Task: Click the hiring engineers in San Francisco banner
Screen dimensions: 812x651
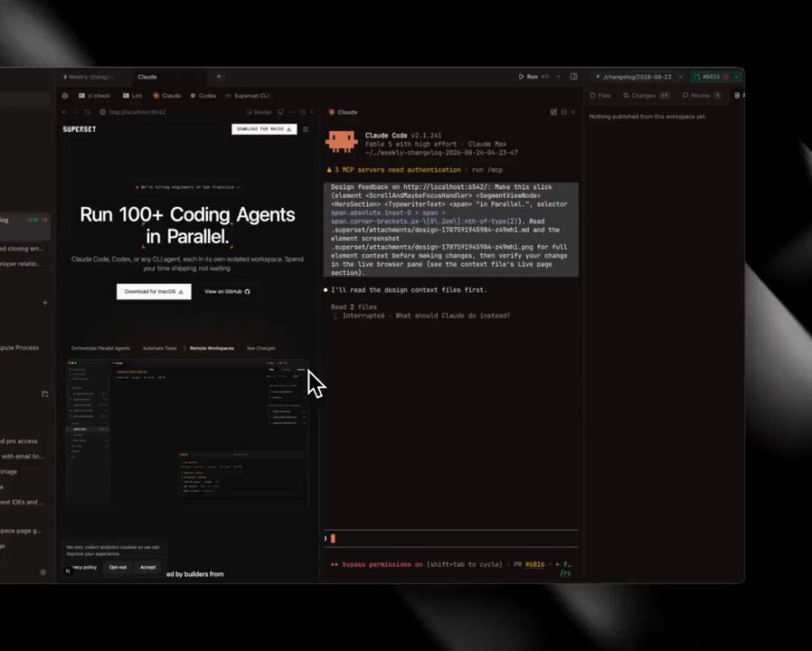Action: [187, 187]
